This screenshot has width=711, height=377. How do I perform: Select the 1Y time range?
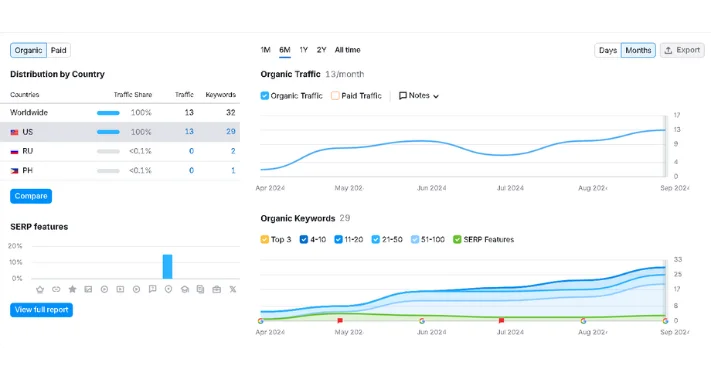304,50
